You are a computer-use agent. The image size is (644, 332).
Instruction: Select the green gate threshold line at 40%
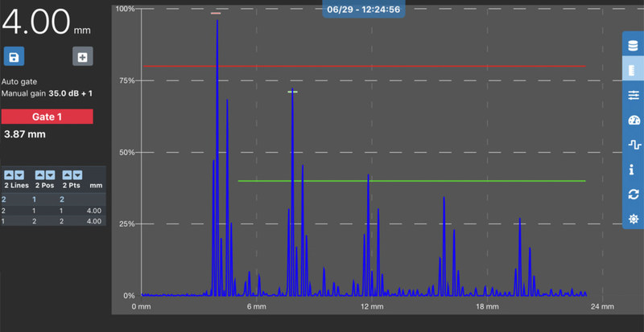[411, 181]
